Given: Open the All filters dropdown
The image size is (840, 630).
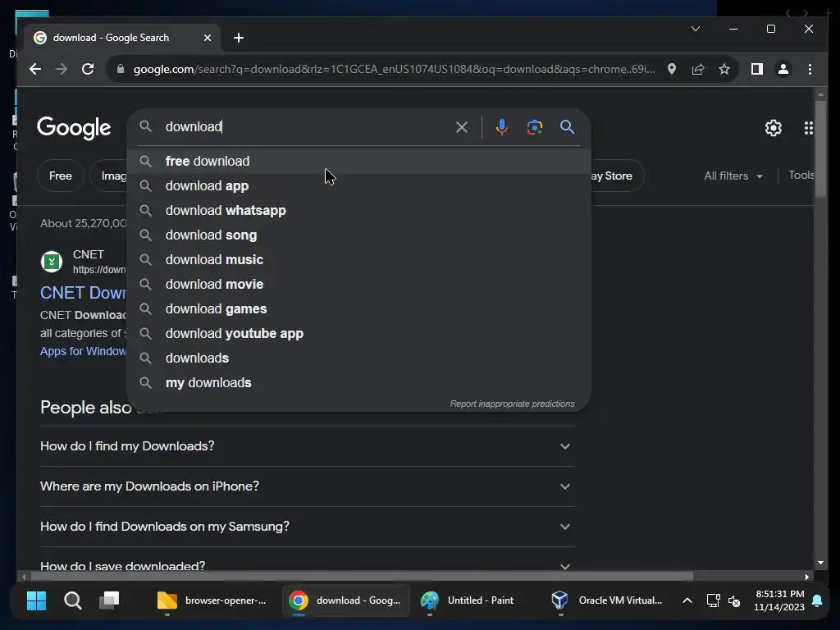Looking at the screenshot, I should point(733,176).
